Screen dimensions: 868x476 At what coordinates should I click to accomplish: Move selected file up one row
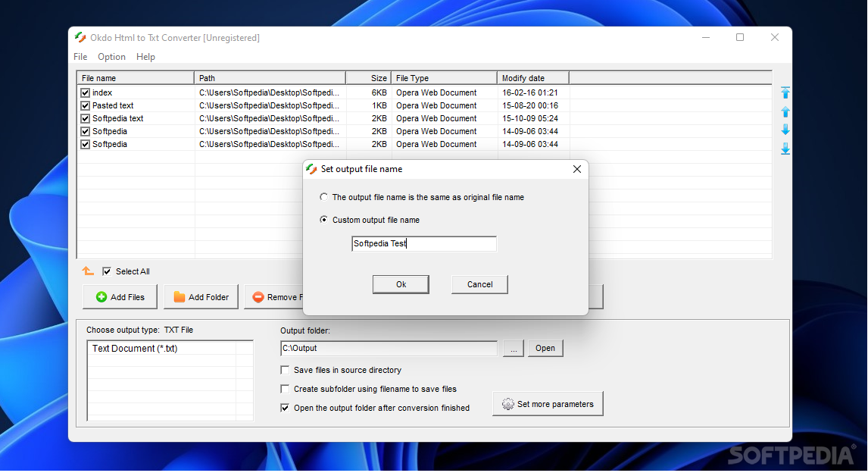[785, 112]
